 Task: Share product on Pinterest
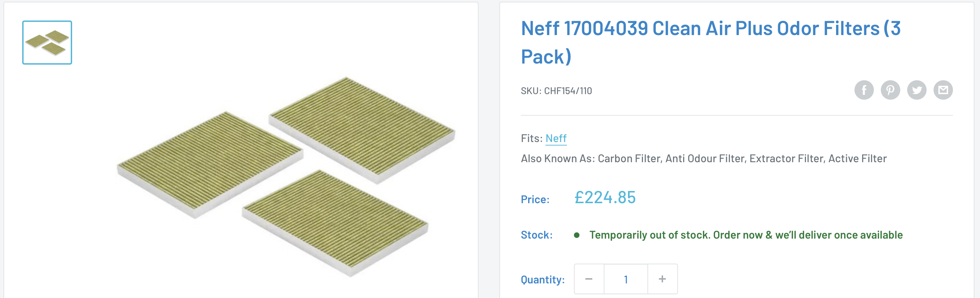pos(890,90)
